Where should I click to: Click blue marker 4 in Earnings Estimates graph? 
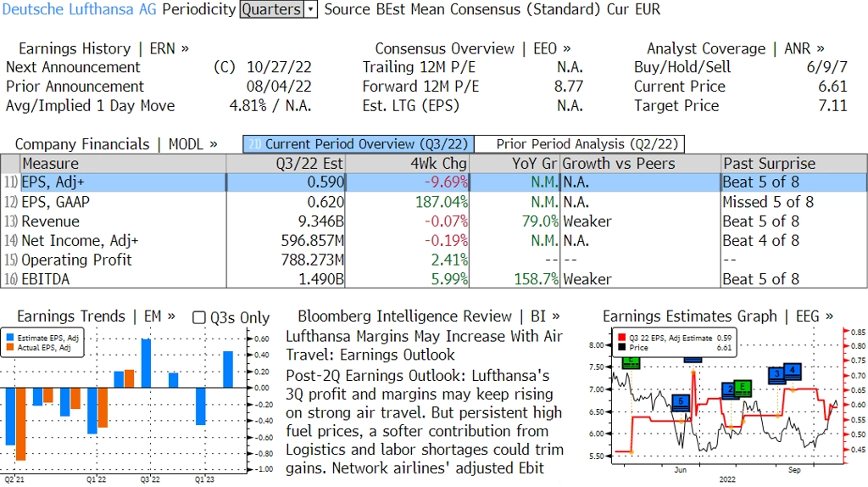793,371
